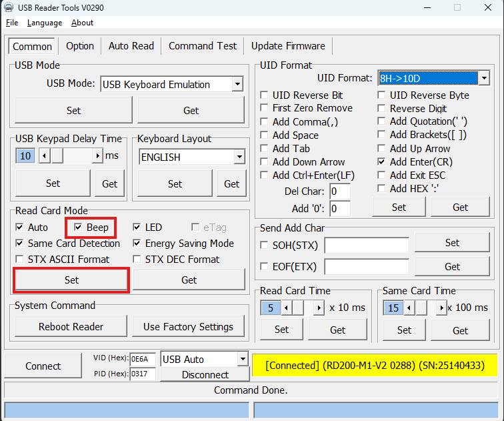Image resolution: width=504 pixels, height=421 pixels.
Task: Click the Reboot Reader button
Action: [x=71, y=327]
